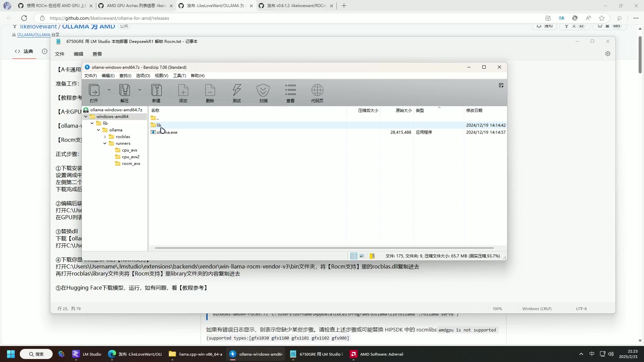Click the OLLAMA/OLLAMA fork source link
Viewport: 644px width, 362px height.
pos(34,35)
